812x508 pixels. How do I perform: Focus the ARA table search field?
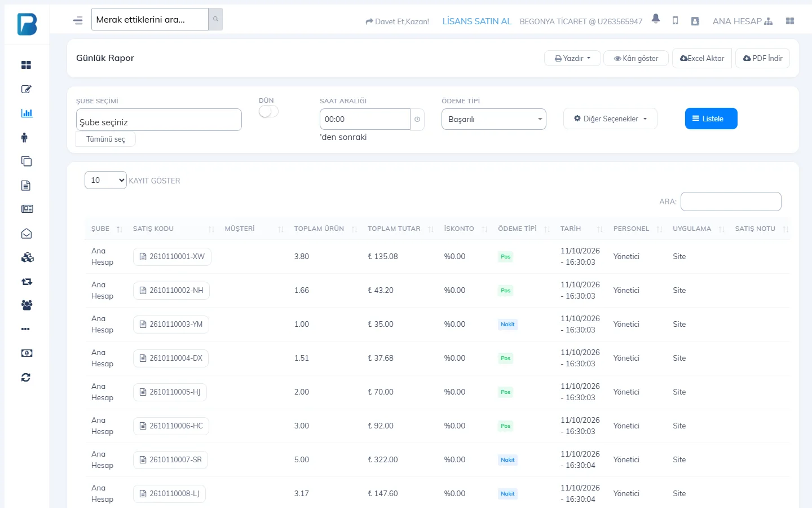(x=731, y=202)
